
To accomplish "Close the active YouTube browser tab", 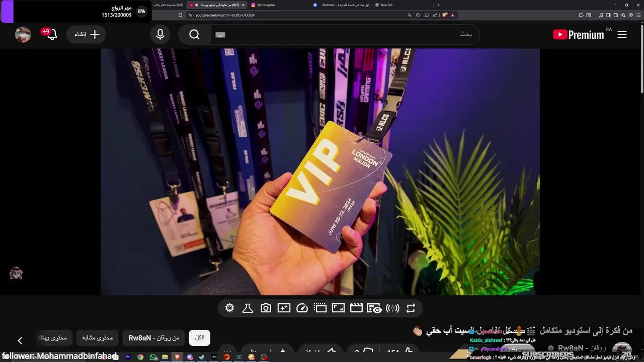I will (x=243, y=5).
